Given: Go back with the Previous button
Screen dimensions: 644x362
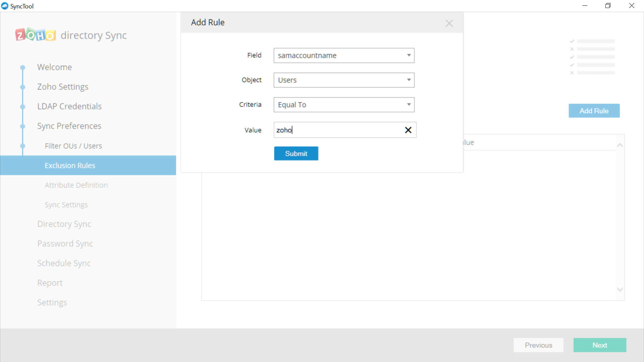Looking at the screenshot, I should (x=538, y=345).
